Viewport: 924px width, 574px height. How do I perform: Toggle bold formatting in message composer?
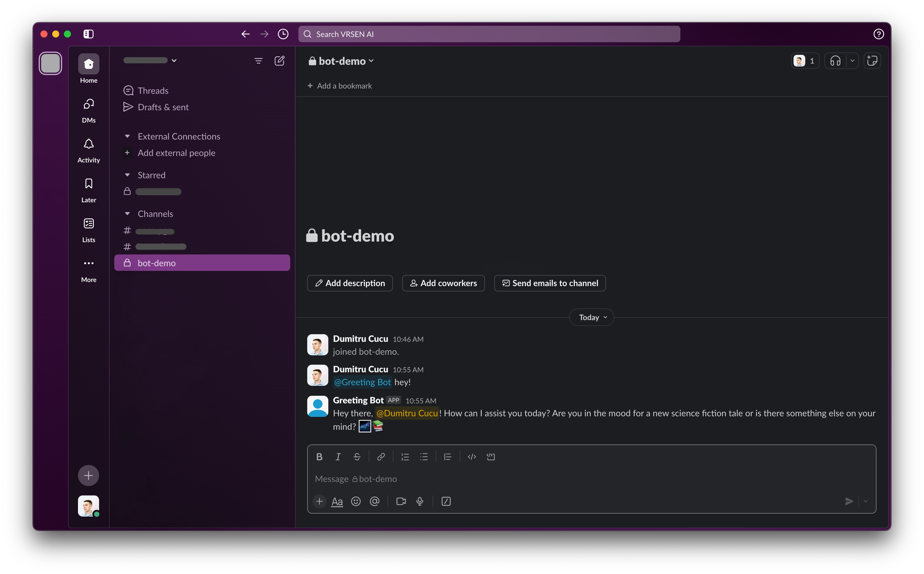point(319,457)
